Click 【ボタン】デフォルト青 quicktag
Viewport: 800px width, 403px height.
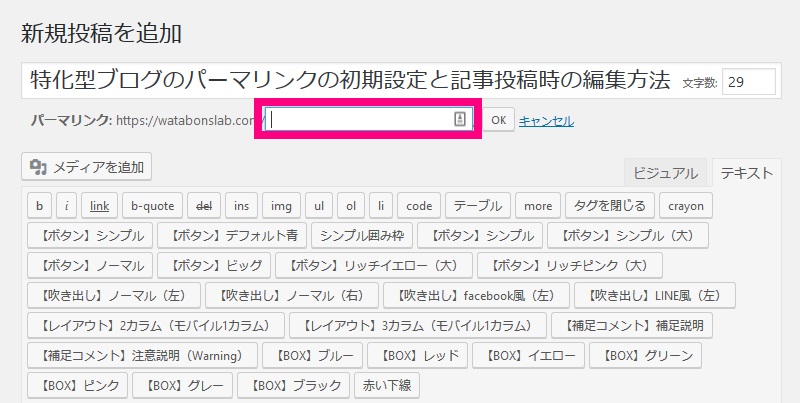[x=232, y=235]
